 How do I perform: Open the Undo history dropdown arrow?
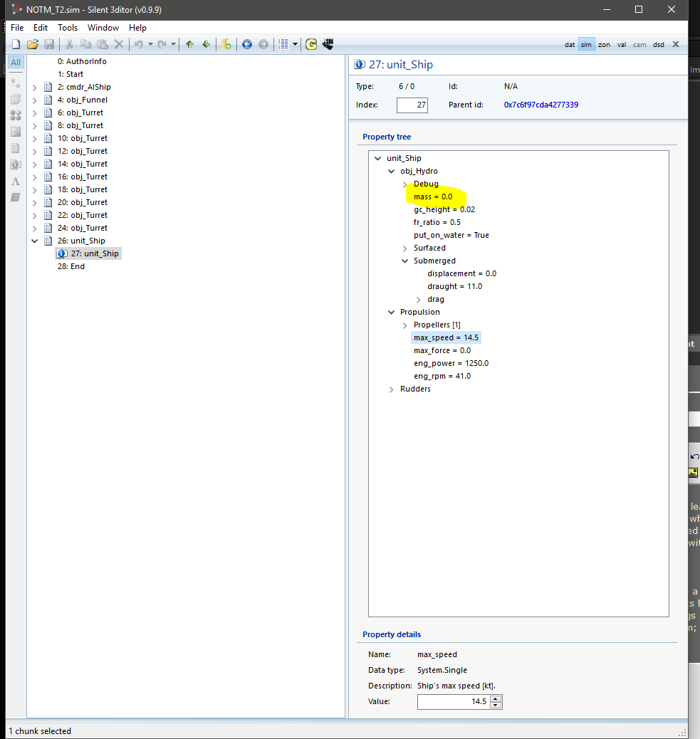click(150, 44)
